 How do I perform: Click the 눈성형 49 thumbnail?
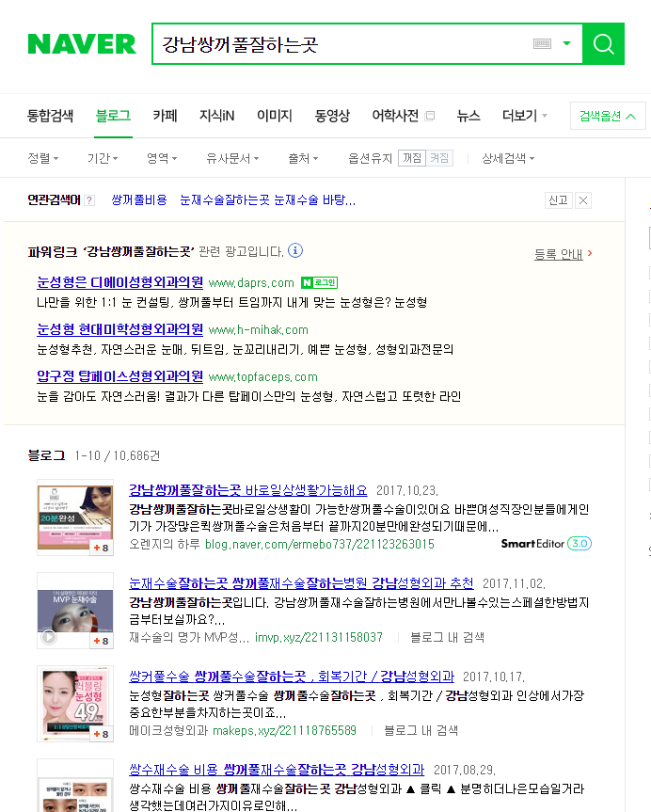pyautogui.click(x=75, y=704)
